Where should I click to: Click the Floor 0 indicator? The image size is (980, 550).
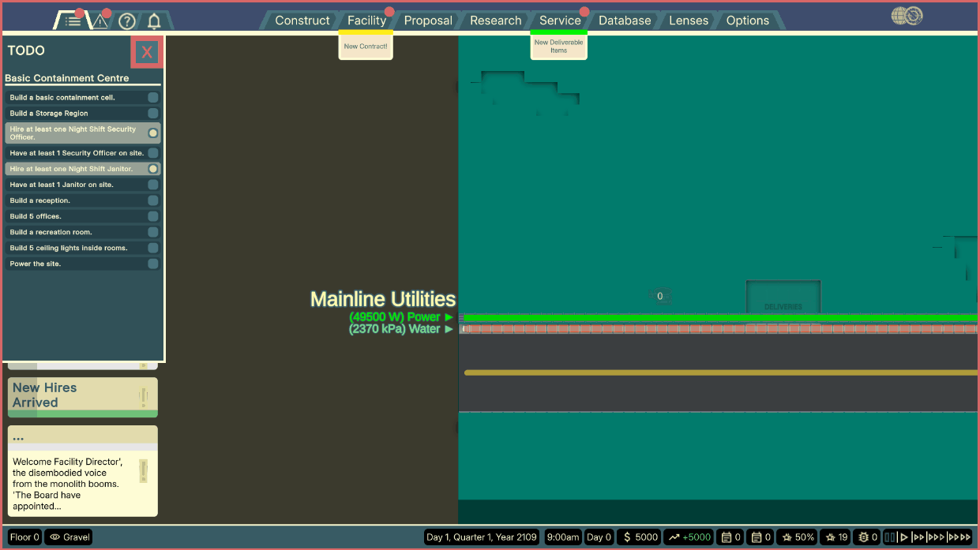point(24,537)
